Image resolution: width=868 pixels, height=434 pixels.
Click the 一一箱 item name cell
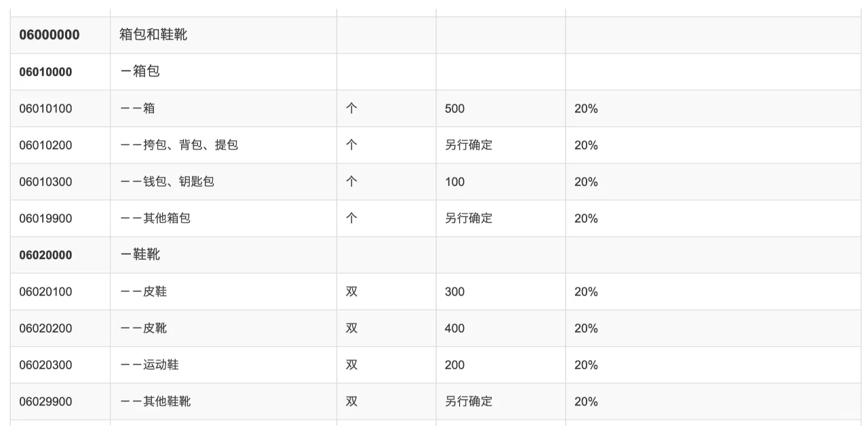138,108
